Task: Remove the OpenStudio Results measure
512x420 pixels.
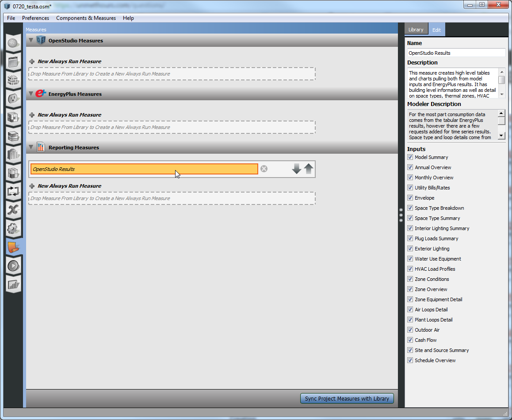Action: (264, 169)
